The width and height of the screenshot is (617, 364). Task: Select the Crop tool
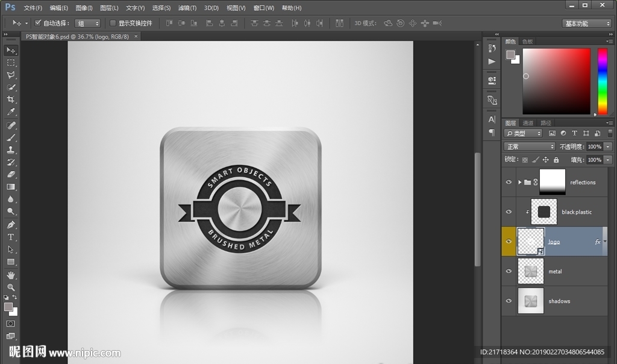coord(11,100)
